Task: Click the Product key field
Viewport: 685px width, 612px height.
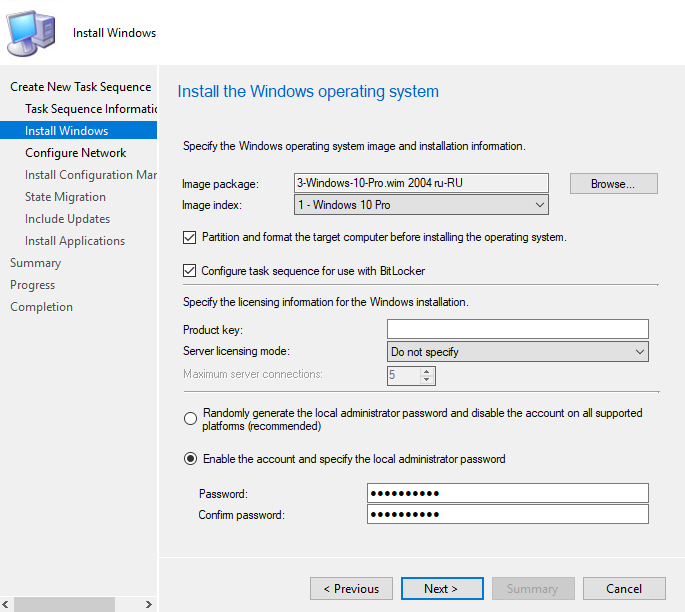Action: click(x=518, y=329)
